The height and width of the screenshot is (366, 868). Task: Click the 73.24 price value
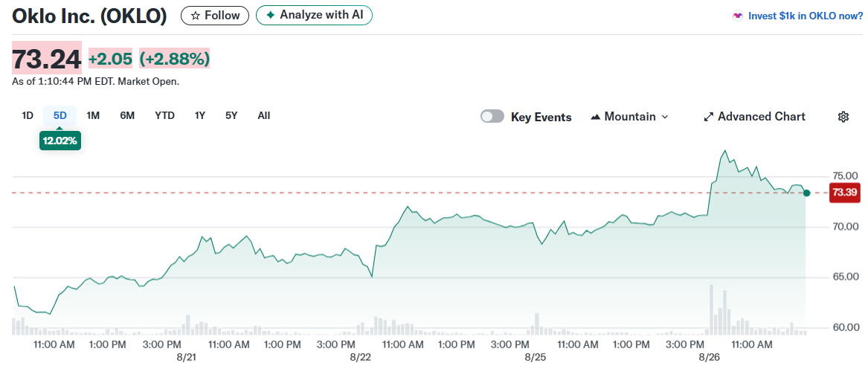point(47,59)
